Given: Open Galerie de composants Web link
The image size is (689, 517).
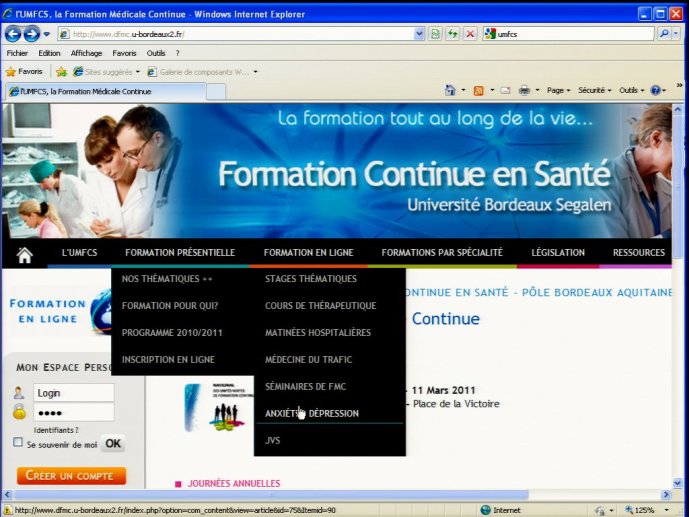Looking at the screenshot, I should (202, 72).
